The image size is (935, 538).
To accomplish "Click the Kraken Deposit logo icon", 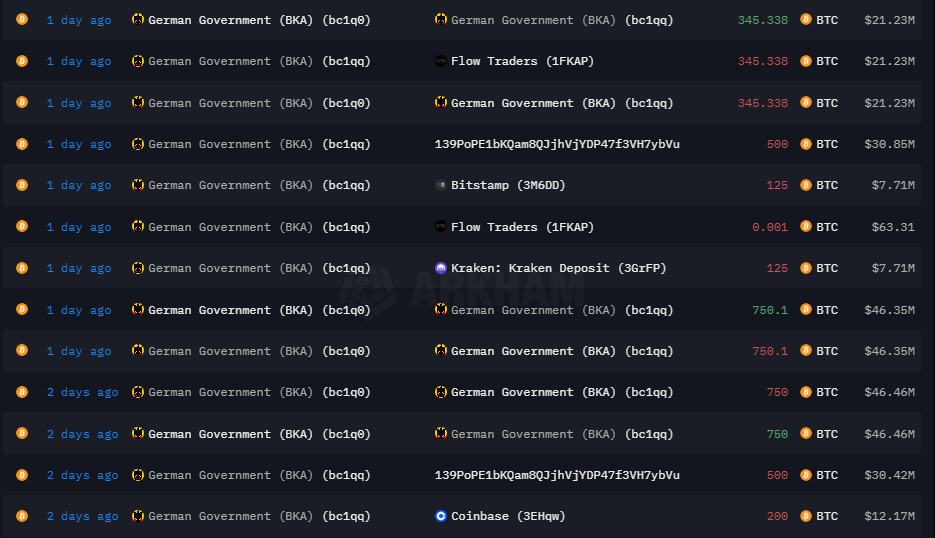I will [x=441, y=268].
